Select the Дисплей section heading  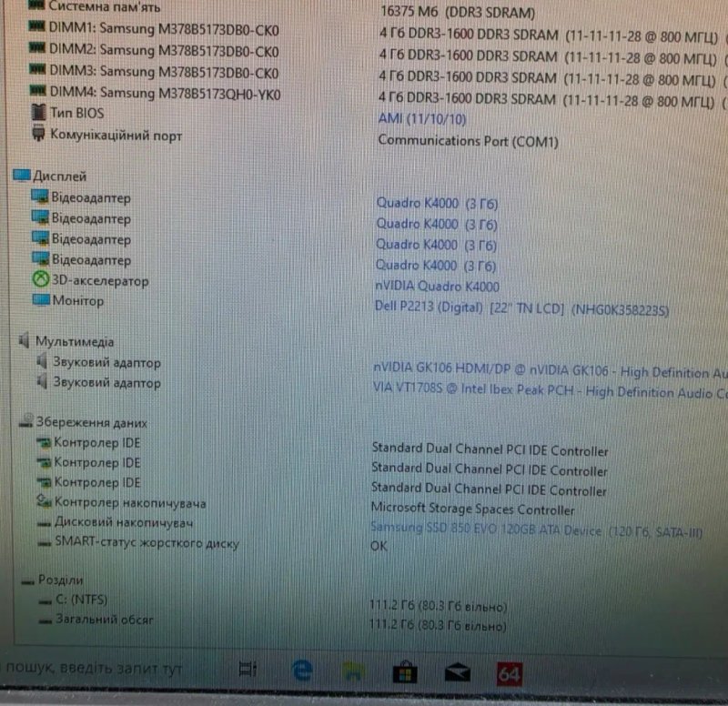tap(60, 176)
